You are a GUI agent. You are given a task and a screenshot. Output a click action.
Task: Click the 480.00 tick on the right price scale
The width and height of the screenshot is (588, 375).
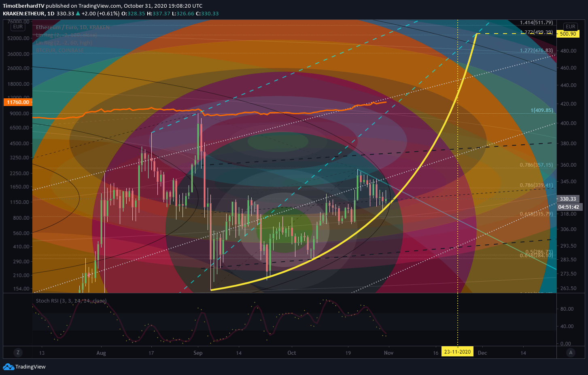[569, 51]
